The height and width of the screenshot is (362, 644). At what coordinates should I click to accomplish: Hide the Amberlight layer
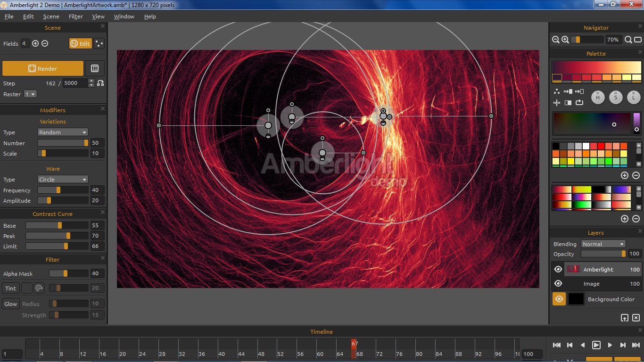click(558, 269)
